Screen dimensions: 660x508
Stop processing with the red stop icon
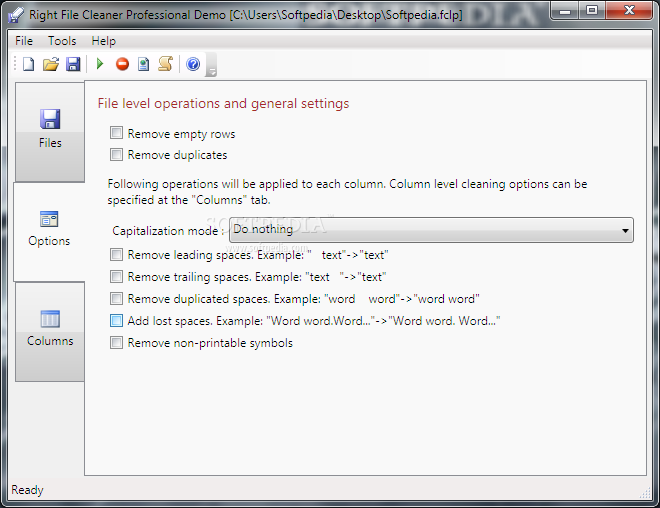[122, 64]
